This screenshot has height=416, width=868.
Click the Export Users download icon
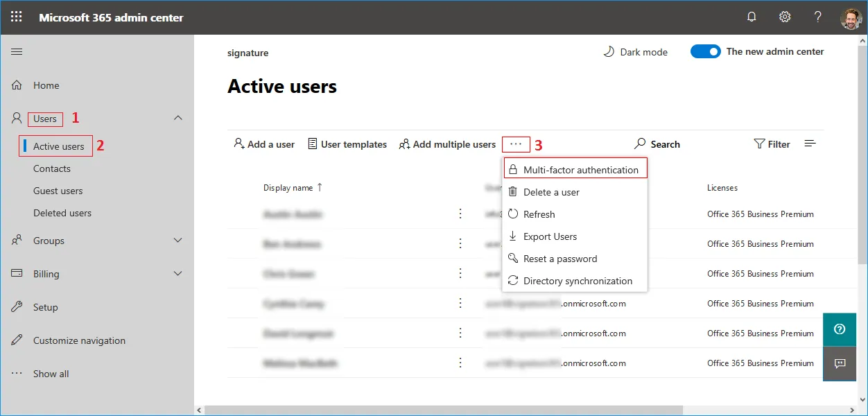tap(513, 236)
